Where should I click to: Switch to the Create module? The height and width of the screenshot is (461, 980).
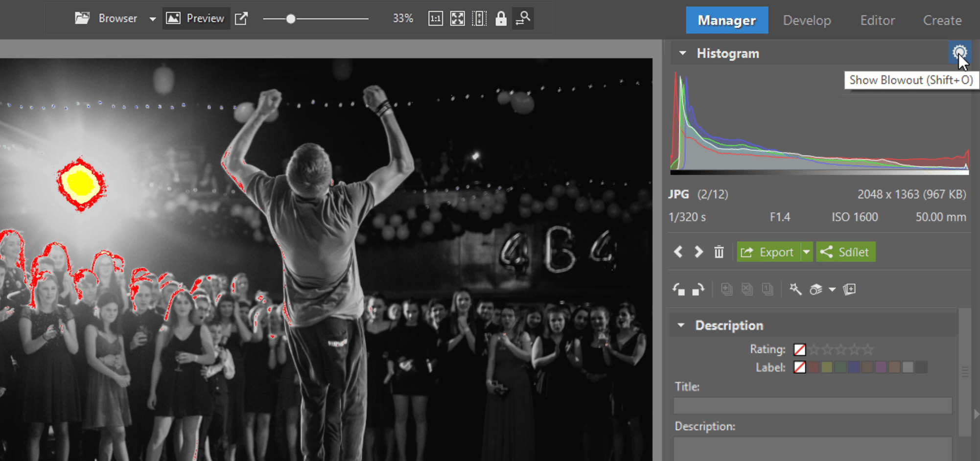pos(942,20)
